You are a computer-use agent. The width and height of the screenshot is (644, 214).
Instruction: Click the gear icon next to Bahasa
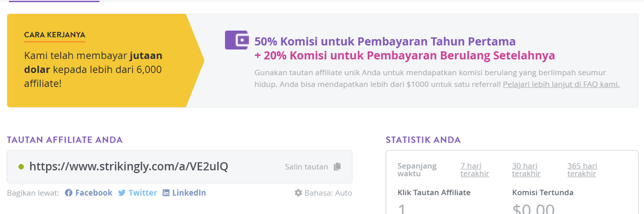298,193
